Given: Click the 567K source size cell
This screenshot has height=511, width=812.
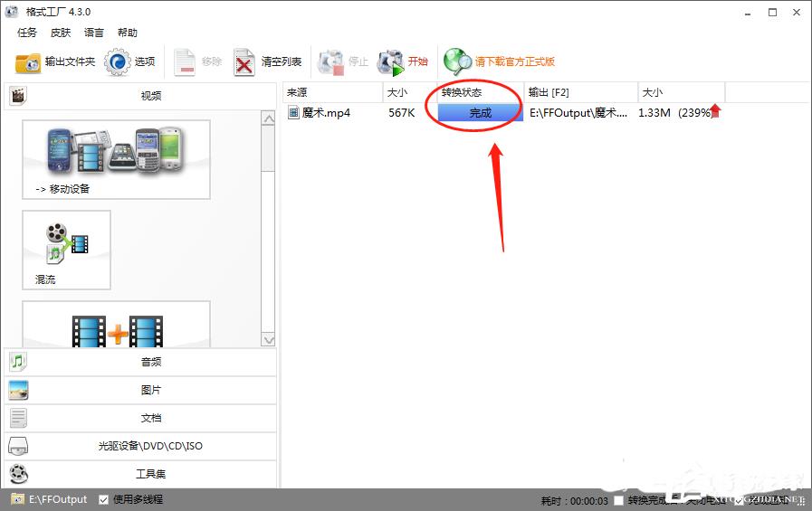Looking at the screenshot, I should 402,113.
